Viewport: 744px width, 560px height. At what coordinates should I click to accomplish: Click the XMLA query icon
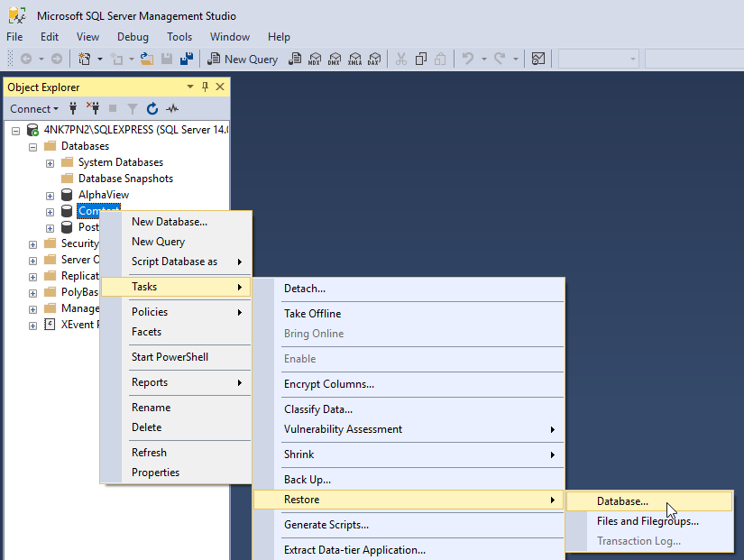coord(354,59)
